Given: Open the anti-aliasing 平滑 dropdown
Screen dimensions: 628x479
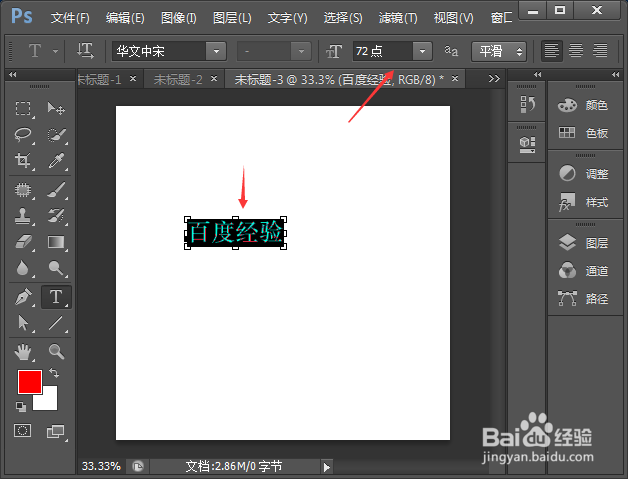Looking at the screenshot, I should (499, 51).
